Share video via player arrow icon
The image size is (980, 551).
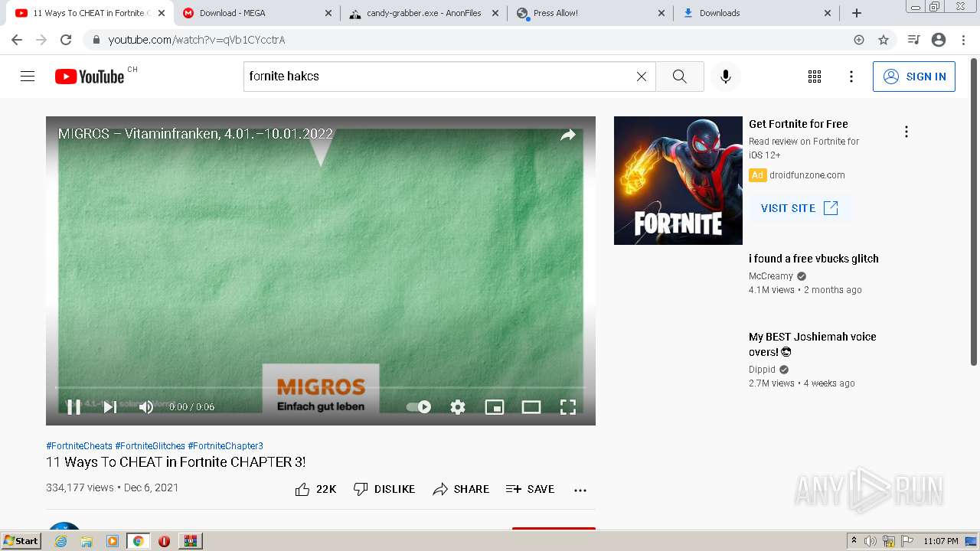click(x=568, y=135)
